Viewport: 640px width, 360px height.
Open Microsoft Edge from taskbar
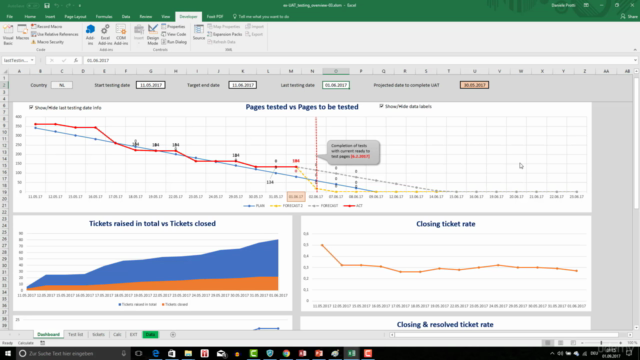click(156, 353)
